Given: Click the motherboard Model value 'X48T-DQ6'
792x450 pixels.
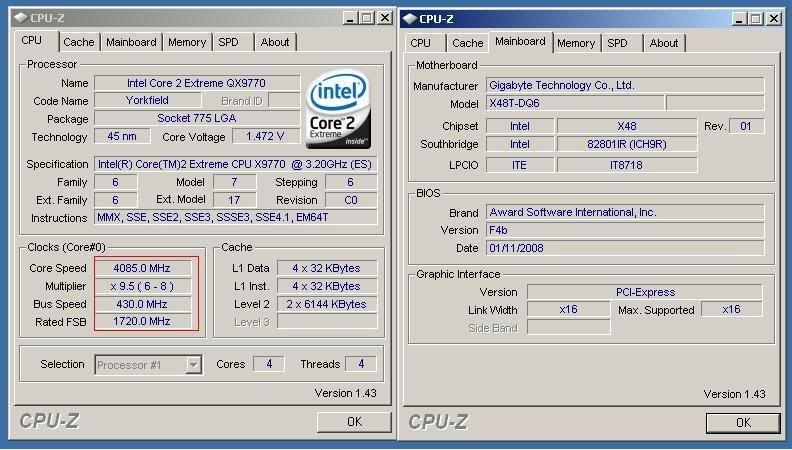Looking at the screenshot, I should pos(575,104).
